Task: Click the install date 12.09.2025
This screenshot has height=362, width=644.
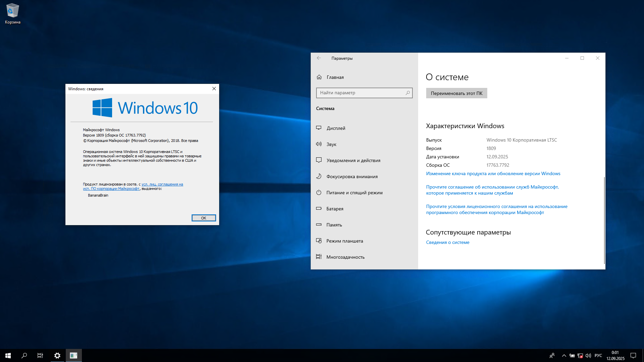Action: coord(497,157)
